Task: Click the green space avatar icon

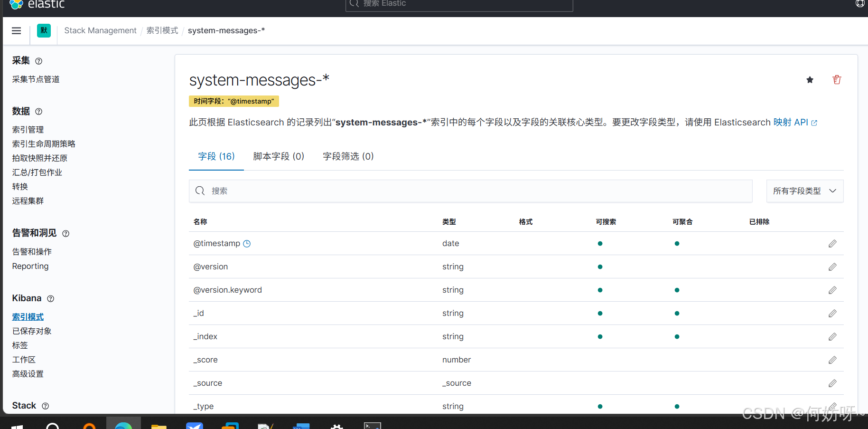Action: (x=44, y=31)
